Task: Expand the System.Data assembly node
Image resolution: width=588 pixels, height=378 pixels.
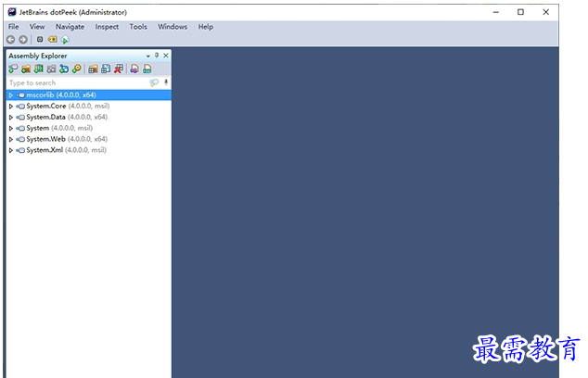Action: [x=11, y=118]
